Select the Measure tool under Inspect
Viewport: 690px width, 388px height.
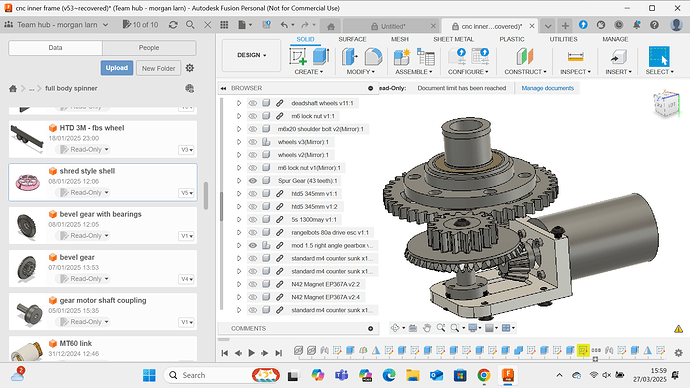point(575,57)
